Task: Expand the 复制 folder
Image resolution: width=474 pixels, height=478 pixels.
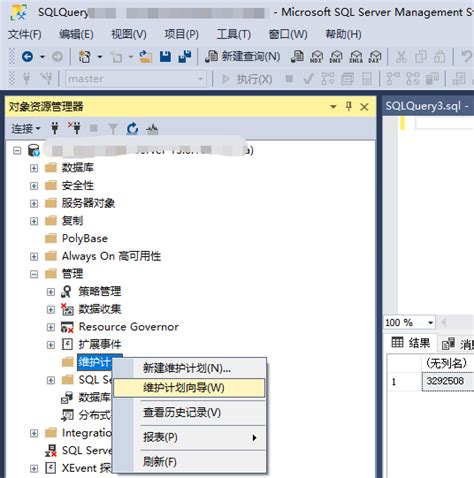Action: coord(34,221)
